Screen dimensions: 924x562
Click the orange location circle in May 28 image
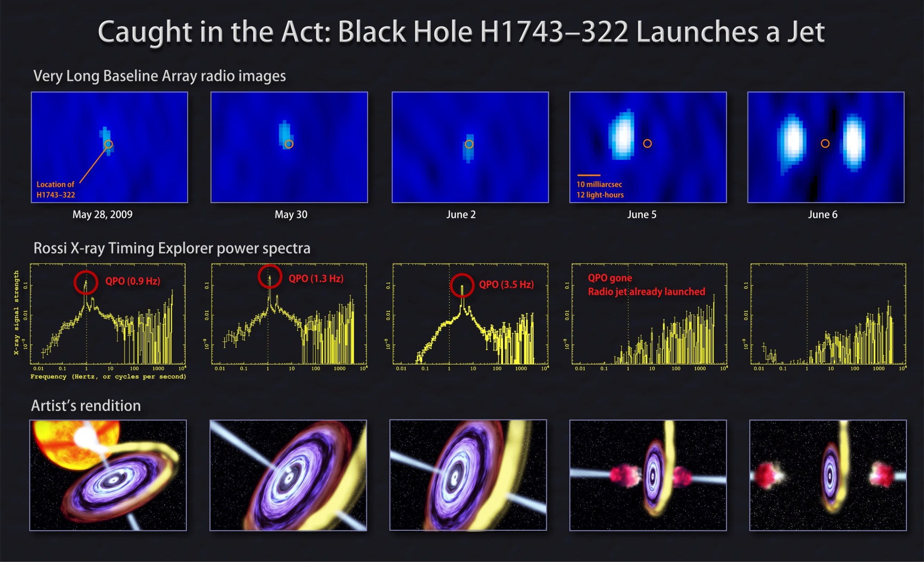click(x=108, y=144)
